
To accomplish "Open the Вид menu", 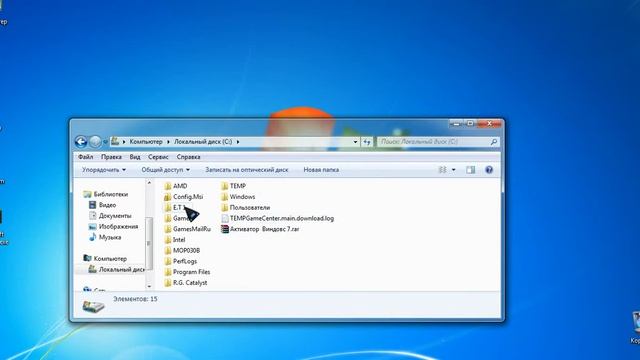I will coord(135,157).
